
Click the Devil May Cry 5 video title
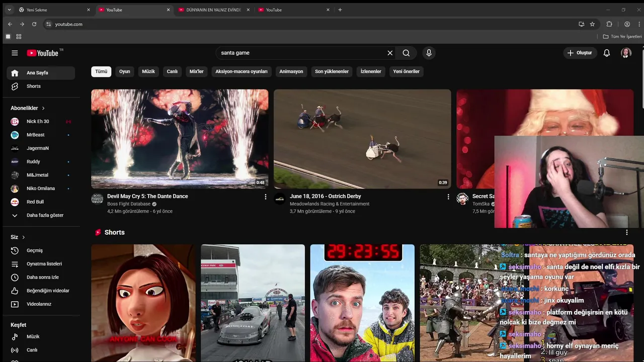(147, 196)
